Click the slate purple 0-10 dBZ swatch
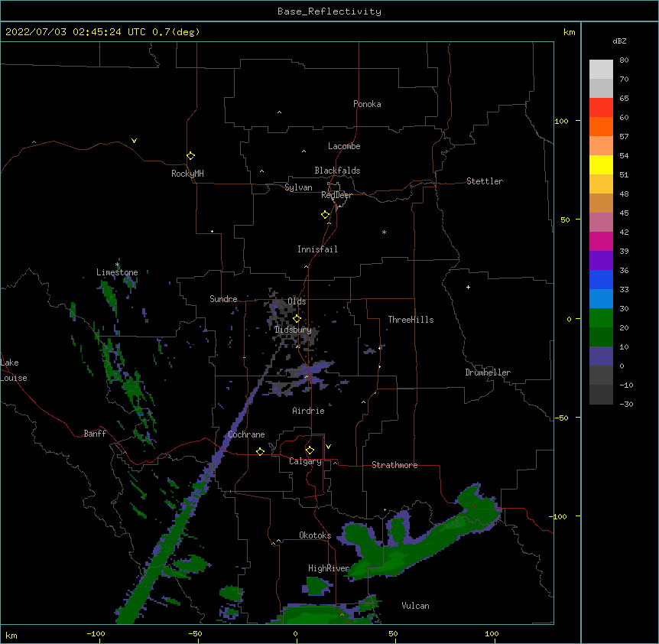The image size is (659, 644). click(x=601, y=356)
